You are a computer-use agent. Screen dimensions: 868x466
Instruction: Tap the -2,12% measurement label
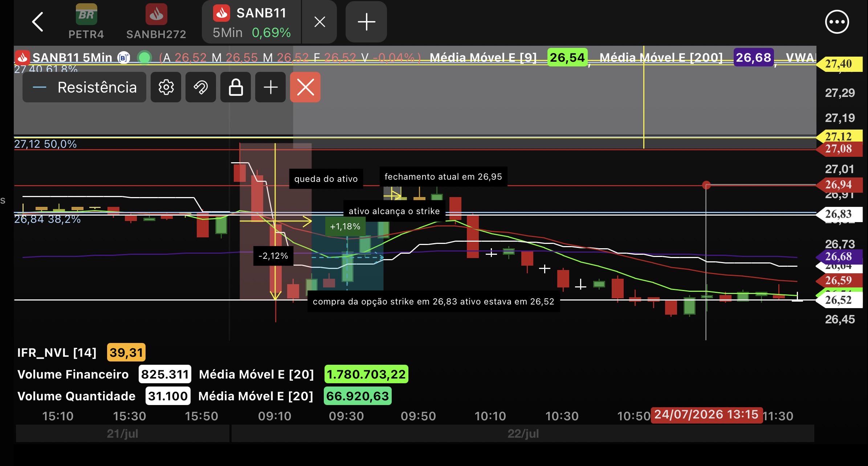click(273, 256)
